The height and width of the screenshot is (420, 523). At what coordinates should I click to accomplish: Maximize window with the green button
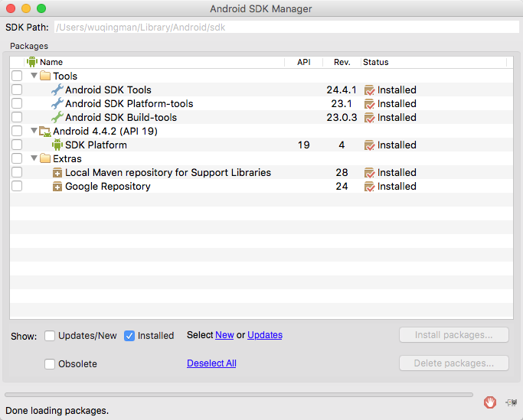41,8
